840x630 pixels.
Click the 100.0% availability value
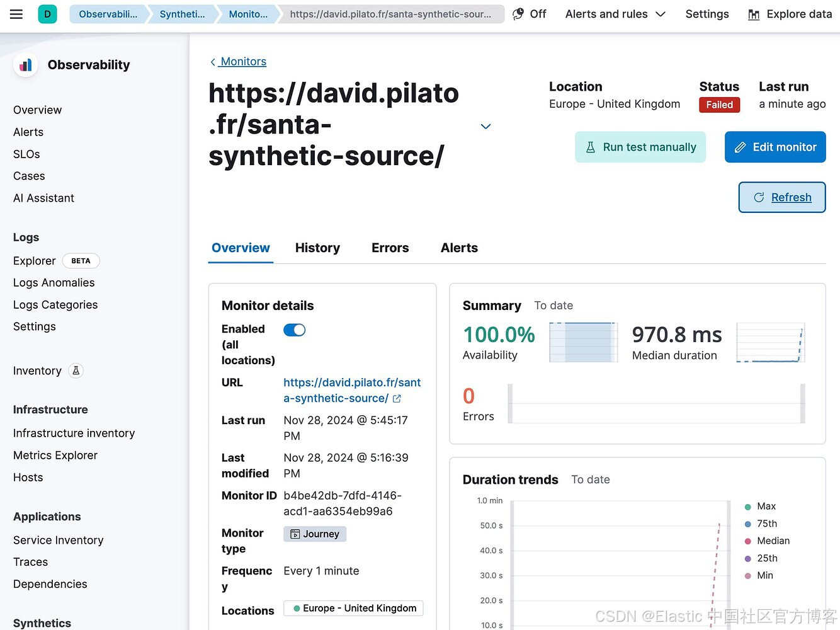499,335
